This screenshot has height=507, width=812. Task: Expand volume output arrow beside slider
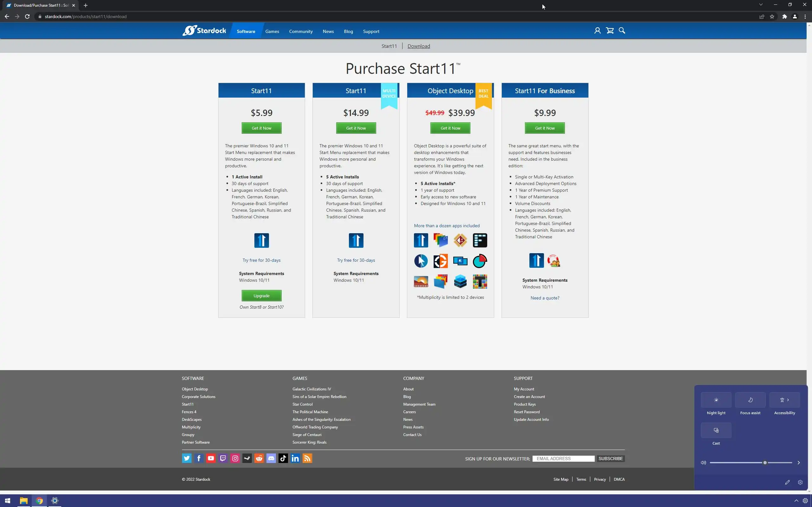(799, 463)
